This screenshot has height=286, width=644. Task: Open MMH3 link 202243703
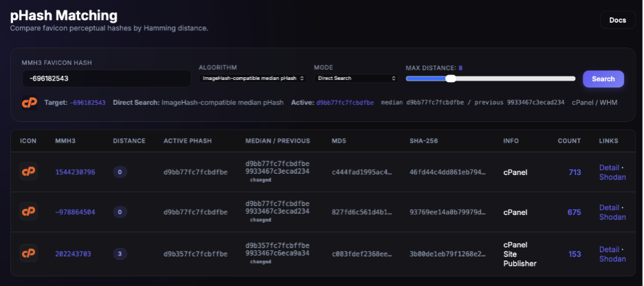[x=73, y=254]
